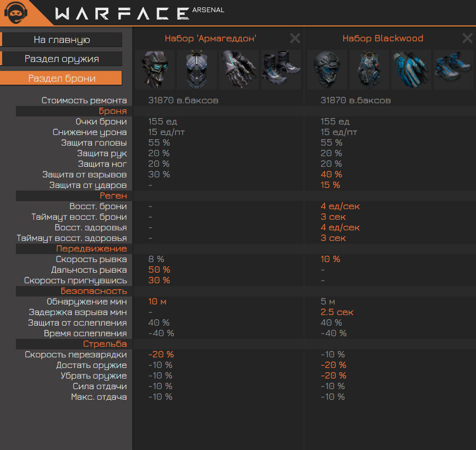Click Blackwood's 2.5 сек mine delay value

coord(337,312)
